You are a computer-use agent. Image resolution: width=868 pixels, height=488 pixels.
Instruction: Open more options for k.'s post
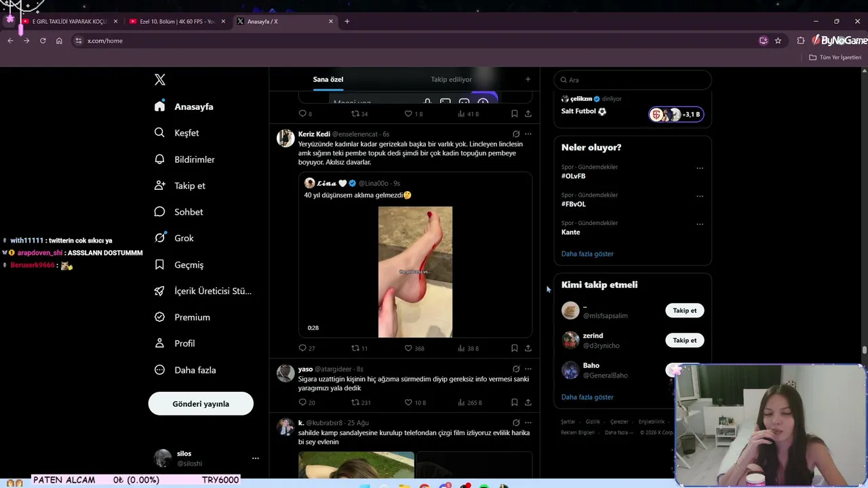click(x=528, y=423)
